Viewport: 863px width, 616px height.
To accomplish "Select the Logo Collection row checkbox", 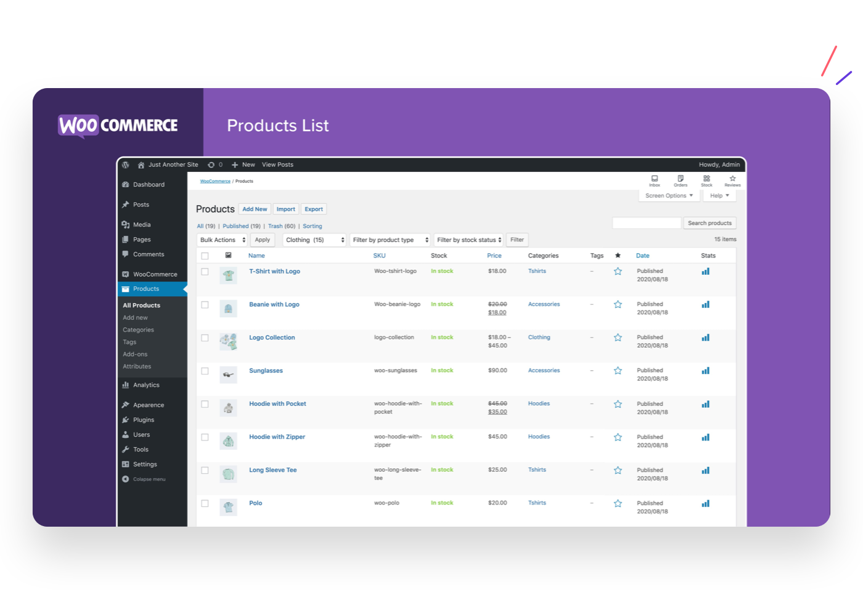I will (x=205, y=339).
